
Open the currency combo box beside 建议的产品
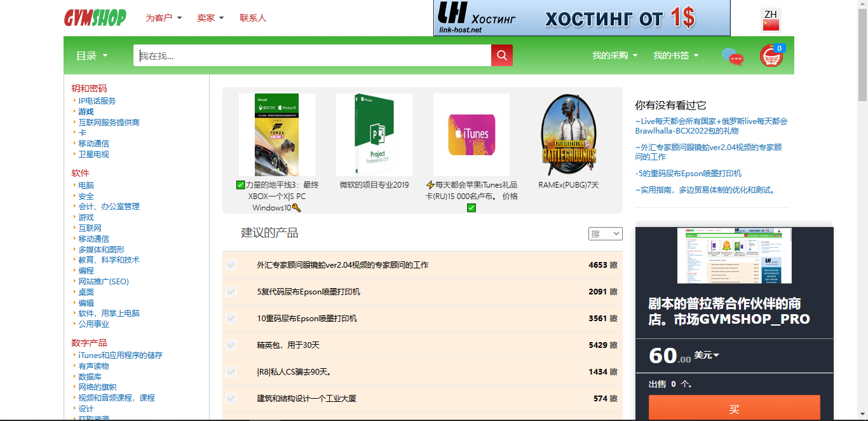coord(606,234)
